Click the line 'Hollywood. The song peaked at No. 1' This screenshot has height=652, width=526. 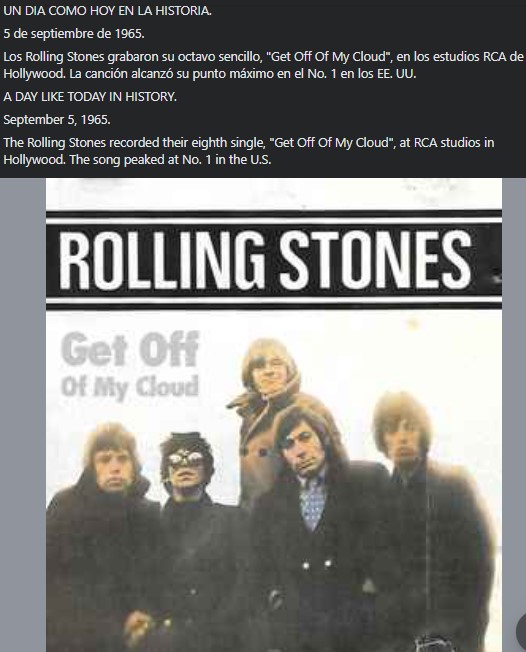coord(137,160)
